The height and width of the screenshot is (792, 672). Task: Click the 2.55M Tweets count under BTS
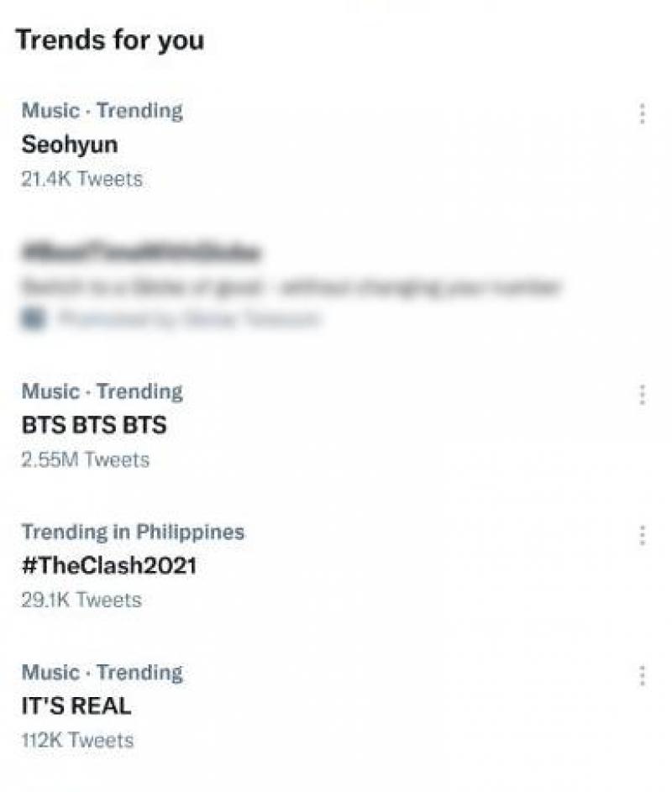coord(85,459)
